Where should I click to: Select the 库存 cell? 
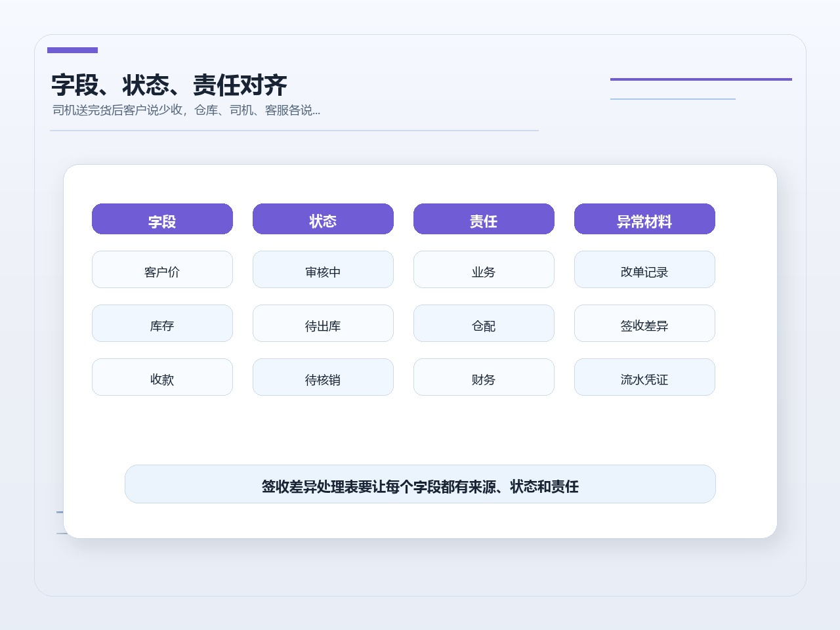tap(162, 323)
